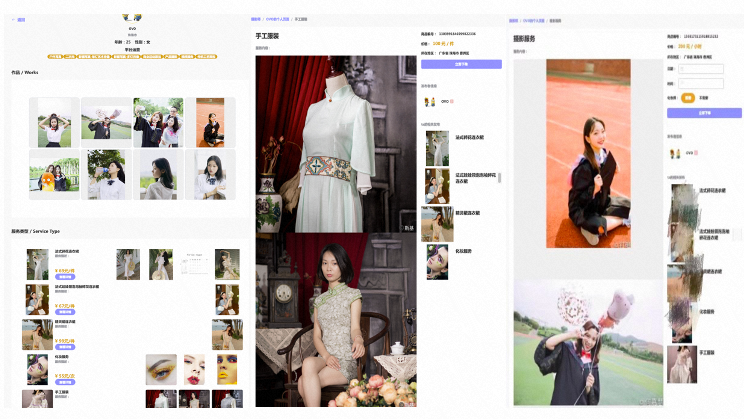This screenshot has width=744, height=419.
Task: Open large track photo on photography page
Action: (588, 154)
